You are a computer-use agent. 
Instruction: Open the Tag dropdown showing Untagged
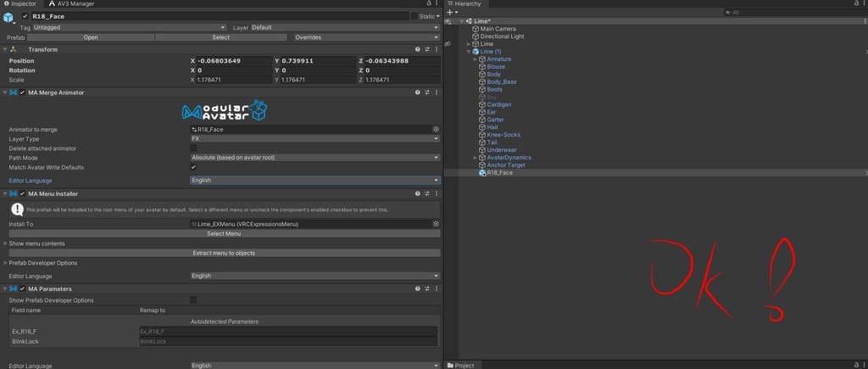(x=129, y=27)
